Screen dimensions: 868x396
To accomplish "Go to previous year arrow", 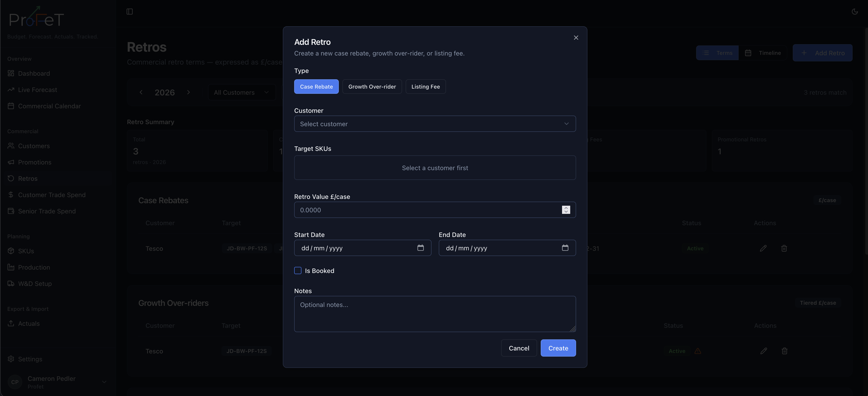I will (x=141, y=92).
